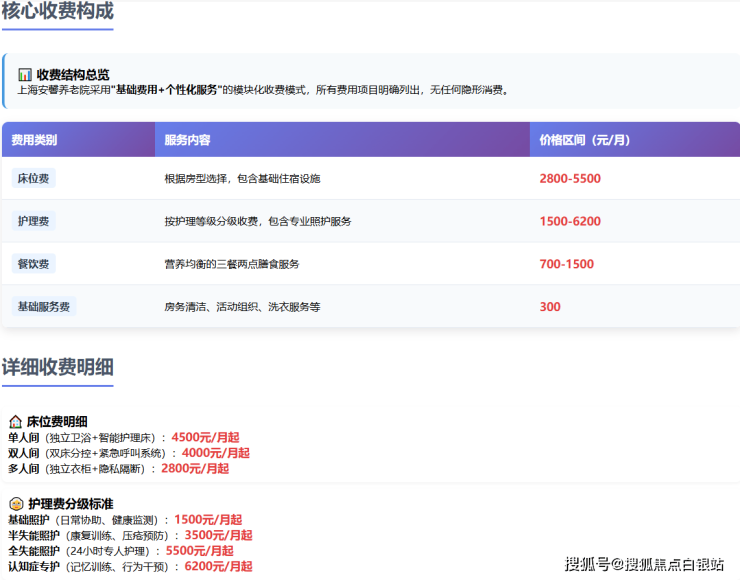
Task: Click the 搜狐号@搜狐焦点白银站 watermark
Action: pos(644,564)
